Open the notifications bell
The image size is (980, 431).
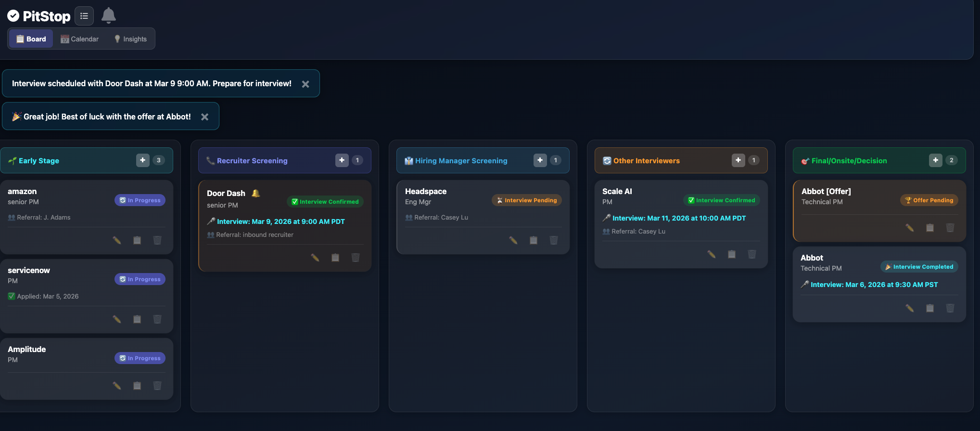(x=109, y=15)
